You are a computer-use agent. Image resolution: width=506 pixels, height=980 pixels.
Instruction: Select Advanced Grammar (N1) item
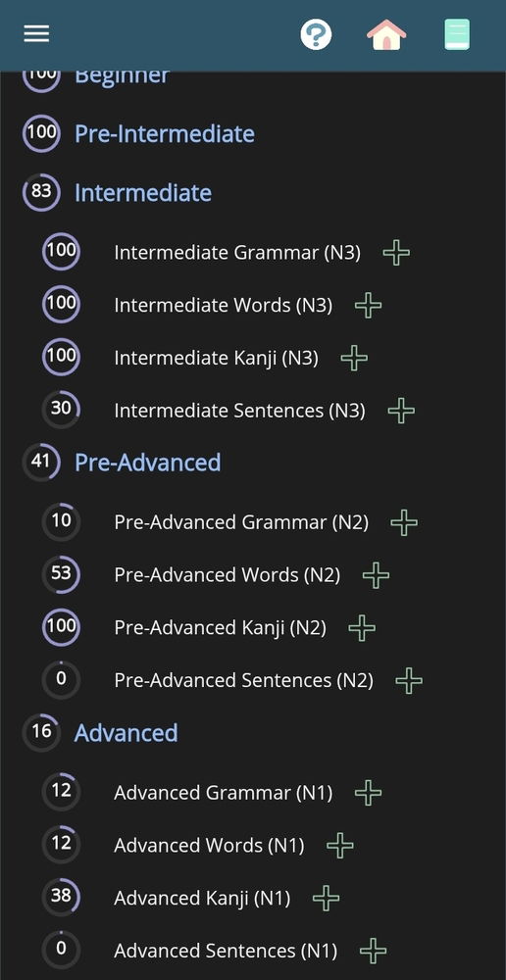click(224, 793)
